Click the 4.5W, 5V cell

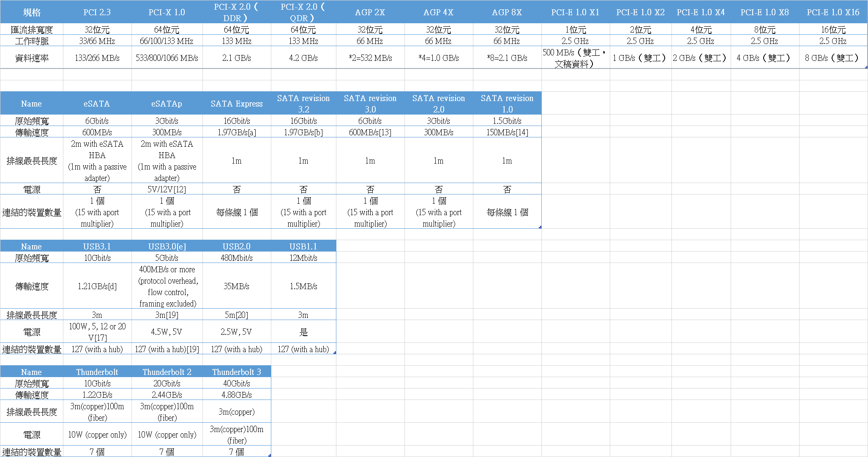[x=167, y=331]
